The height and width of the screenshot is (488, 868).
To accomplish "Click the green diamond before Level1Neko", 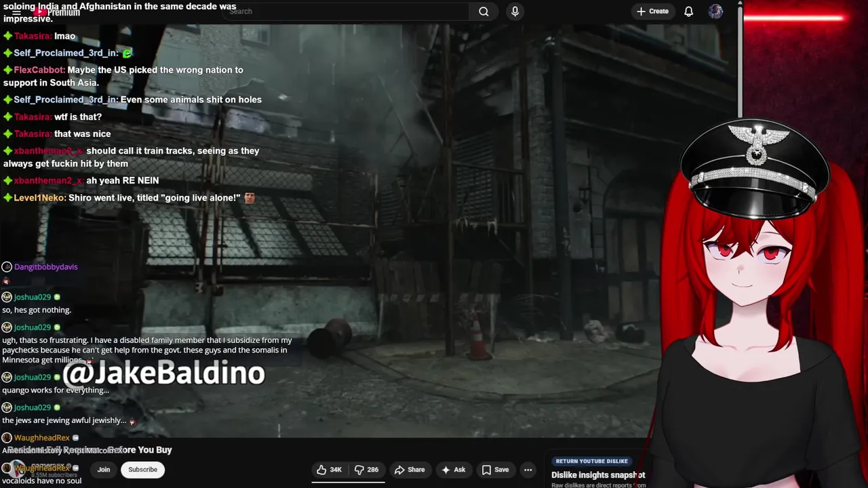I will click(8, 198).
